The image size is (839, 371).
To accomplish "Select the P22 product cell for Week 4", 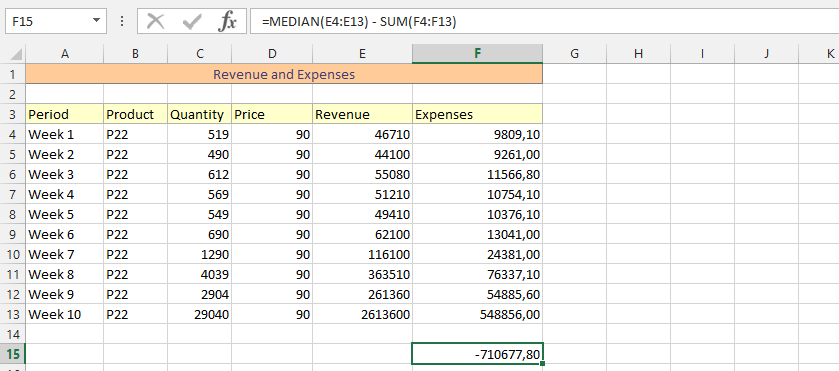I will click(x=135, y=194).
